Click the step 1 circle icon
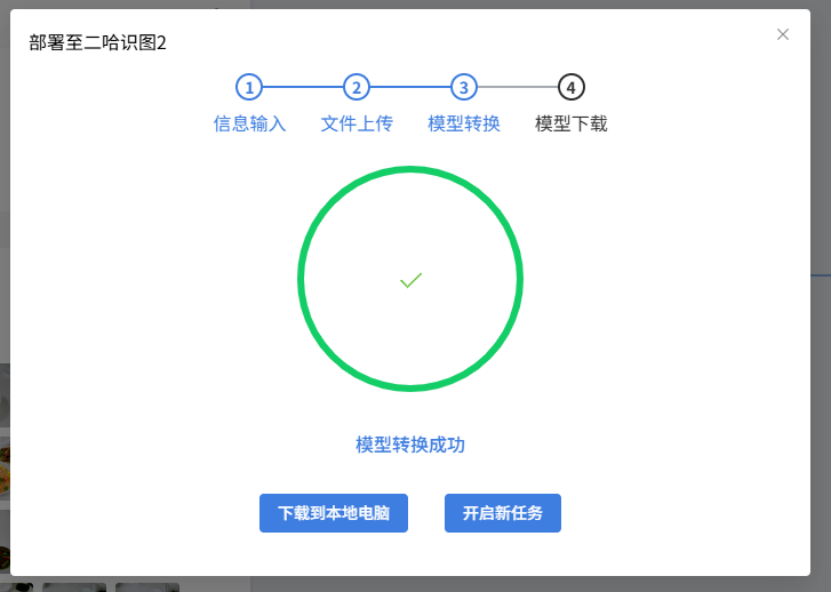The height and width of the screenshot is (593, 832). pos(249,88)
